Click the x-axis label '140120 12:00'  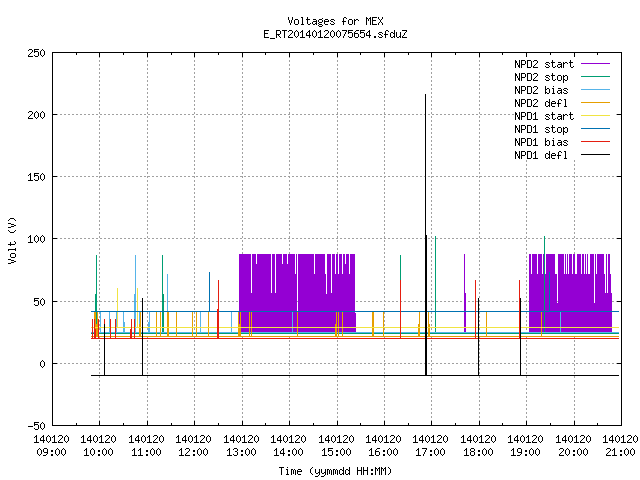pos(193,446)
